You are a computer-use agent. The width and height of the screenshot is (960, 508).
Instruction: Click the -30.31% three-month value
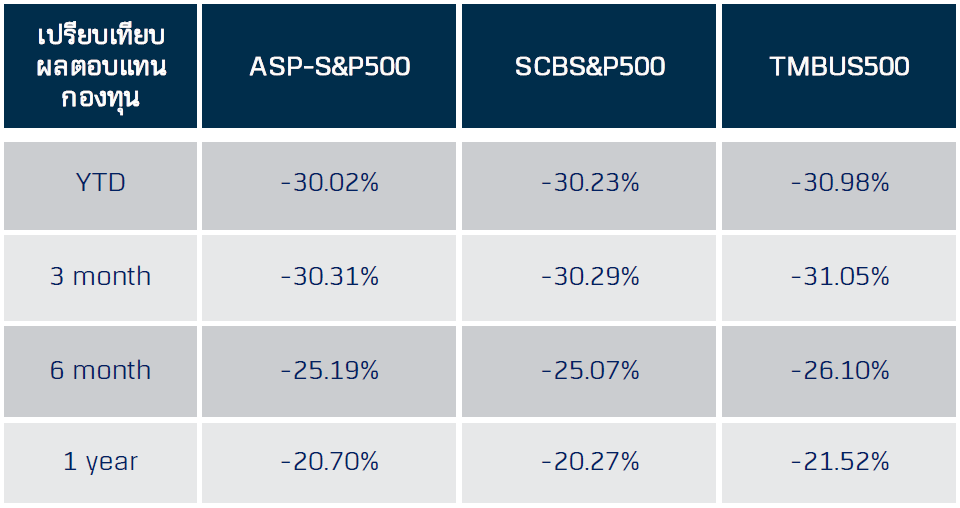[x=330, y=276]
